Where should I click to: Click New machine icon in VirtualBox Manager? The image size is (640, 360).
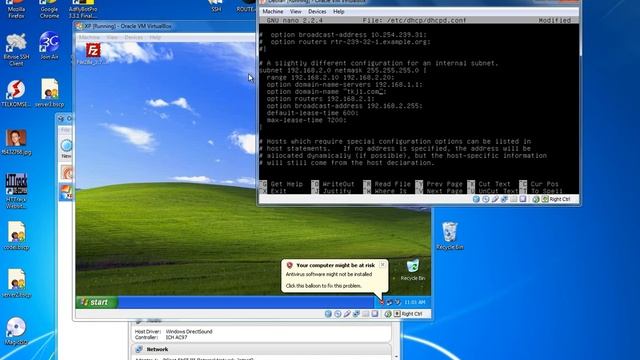tap(66, 149)
